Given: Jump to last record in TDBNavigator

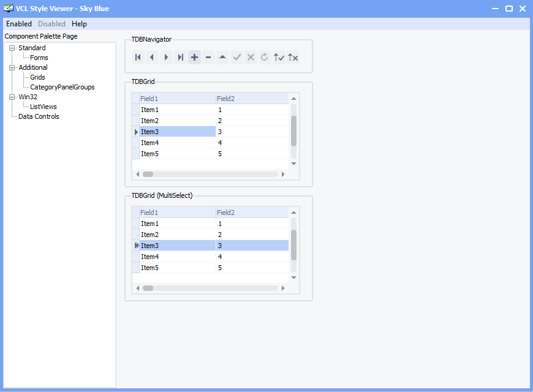Looking at the screenshot, I should point(181,58).
